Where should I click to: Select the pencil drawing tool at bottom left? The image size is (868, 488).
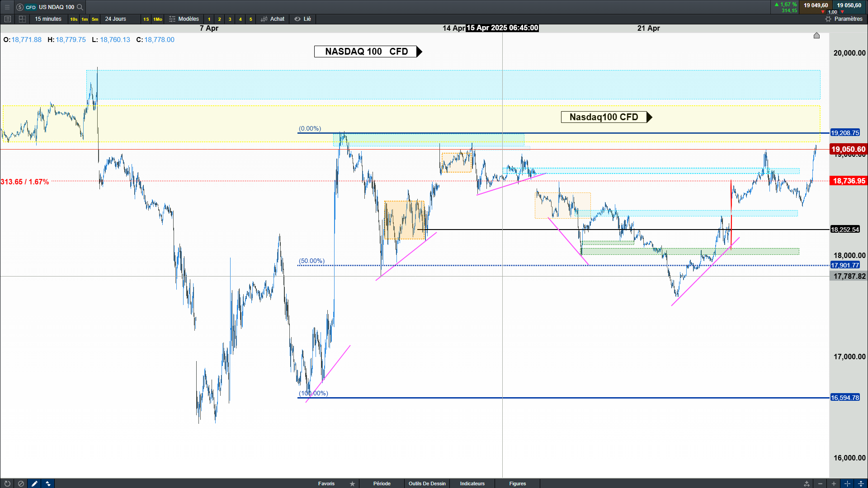(34, 483)
